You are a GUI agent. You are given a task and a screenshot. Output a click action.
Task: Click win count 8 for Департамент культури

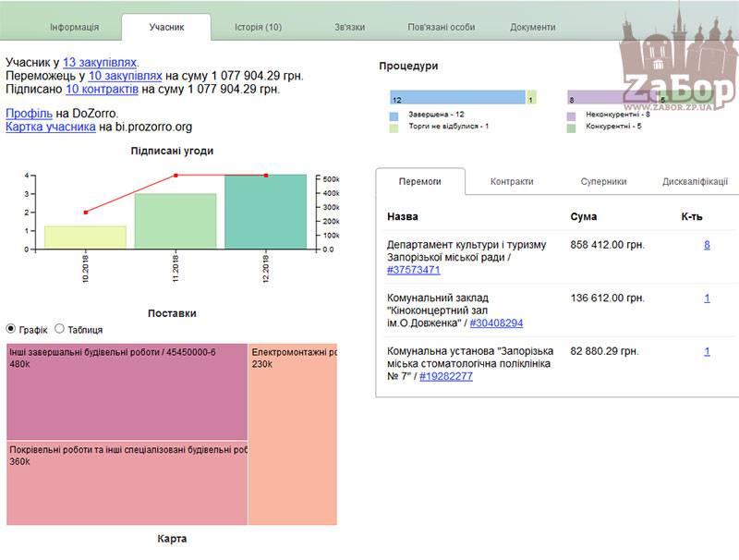click(707, 245)
